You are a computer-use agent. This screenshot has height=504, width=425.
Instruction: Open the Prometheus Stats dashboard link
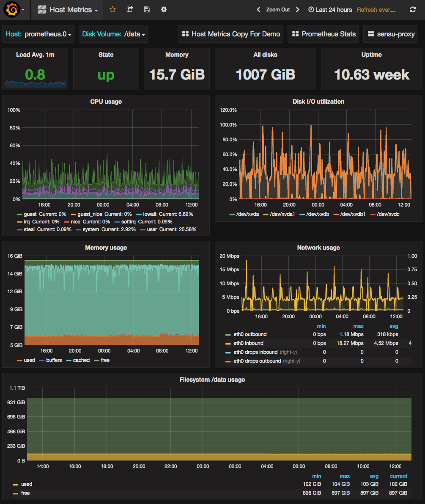click(323, 34)
